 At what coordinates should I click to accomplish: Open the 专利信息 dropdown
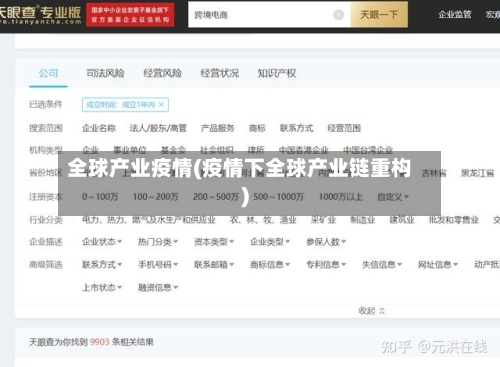point(326,265)
